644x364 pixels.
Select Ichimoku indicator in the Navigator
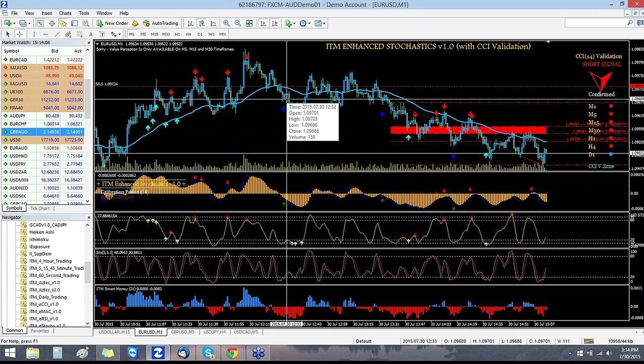click(39, 239)
